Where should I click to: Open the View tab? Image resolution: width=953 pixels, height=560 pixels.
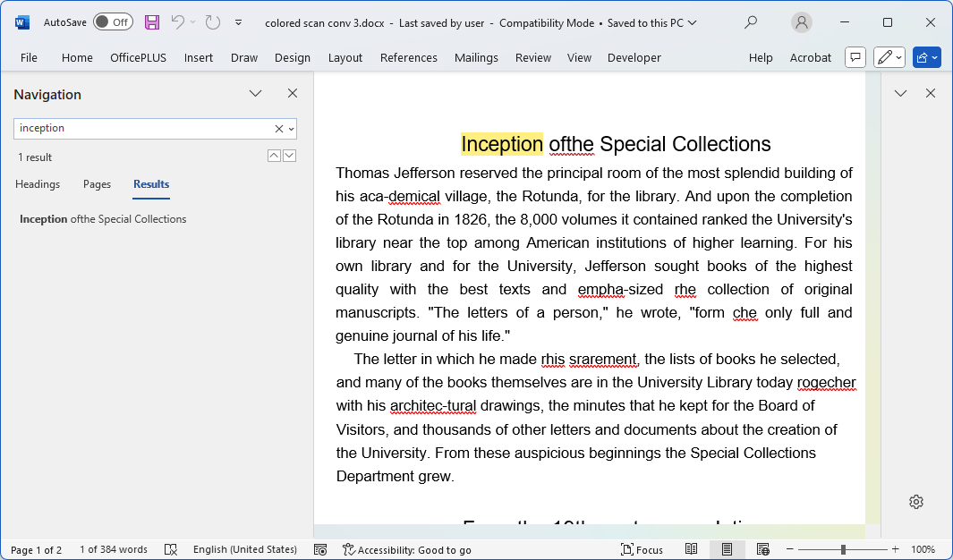[x=579, y=58]
